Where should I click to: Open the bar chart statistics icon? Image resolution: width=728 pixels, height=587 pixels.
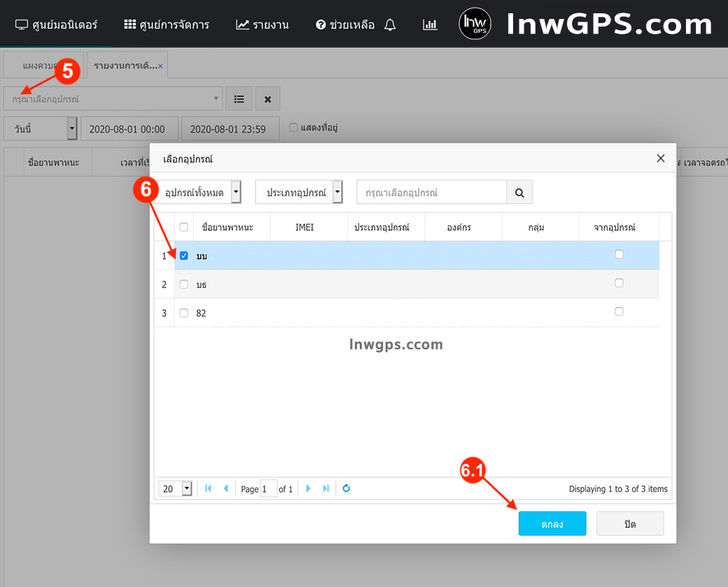(x=430, y=25)
